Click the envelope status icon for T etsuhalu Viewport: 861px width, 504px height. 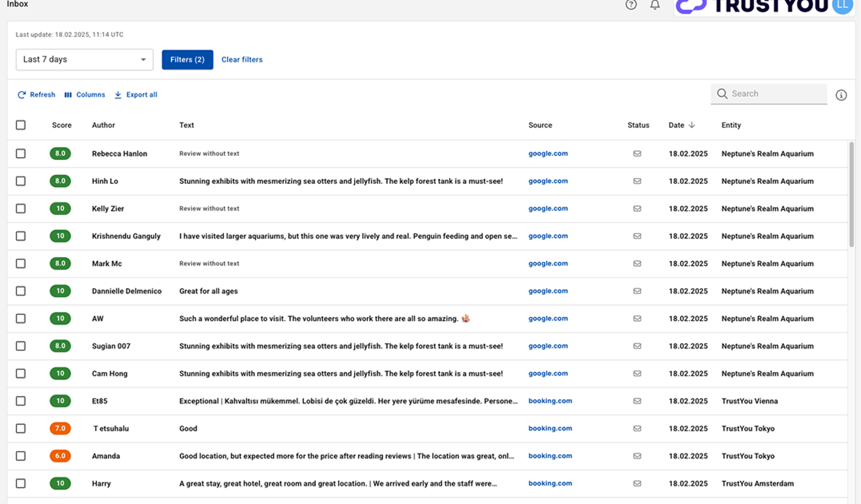click(x=637, y=428)
